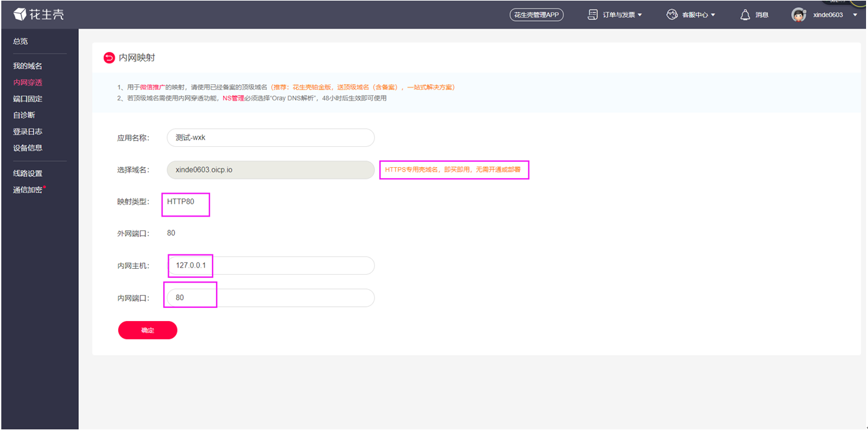Select 内网穿透 in the sidebar
This screenshot has width=868, height=432.
pyautogui.click(x=27, y=82)
